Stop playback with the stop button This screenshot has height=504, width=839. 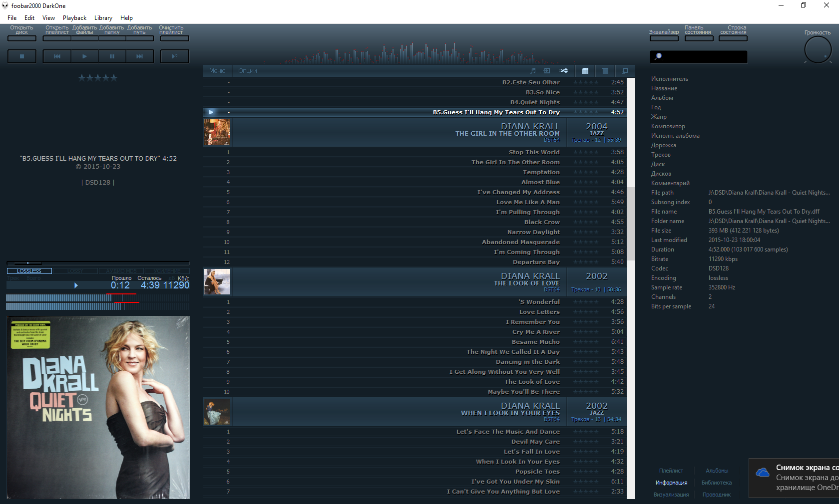tap(22, 56)
